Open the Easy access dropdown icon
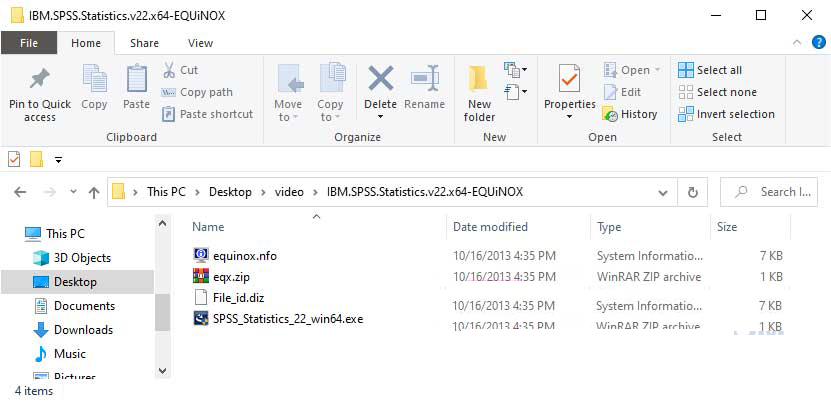 515,92
